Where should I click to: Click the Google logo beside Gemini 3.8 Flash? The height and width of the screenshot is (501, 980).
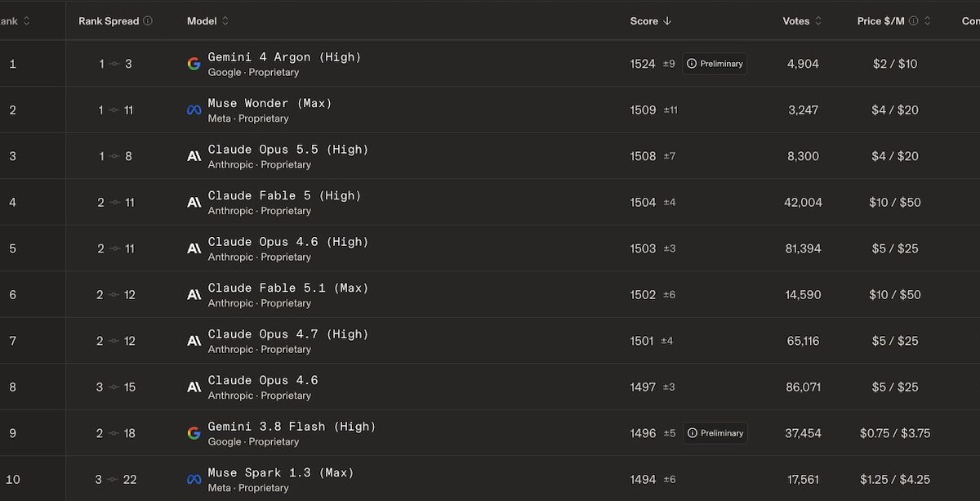[x=194, y=433]
